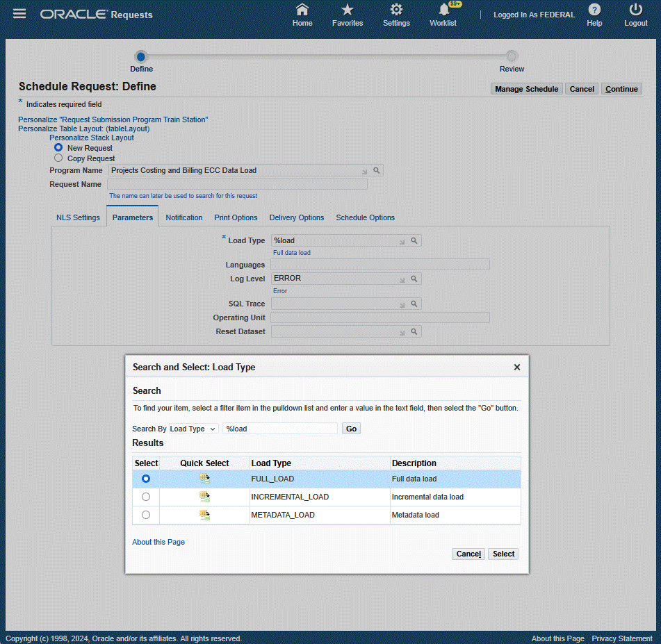This screenshot has width=661, height=644.
Task: Switch to Delivery Options tab
Action: click(x=297, y=217)
